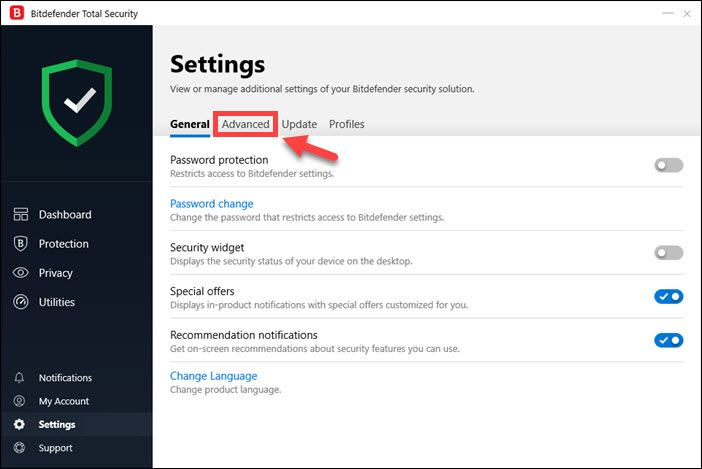Open the Change Language link
The width and height of the screenshot is (702, 469).
pyautogui.click(x=214, y=376)
